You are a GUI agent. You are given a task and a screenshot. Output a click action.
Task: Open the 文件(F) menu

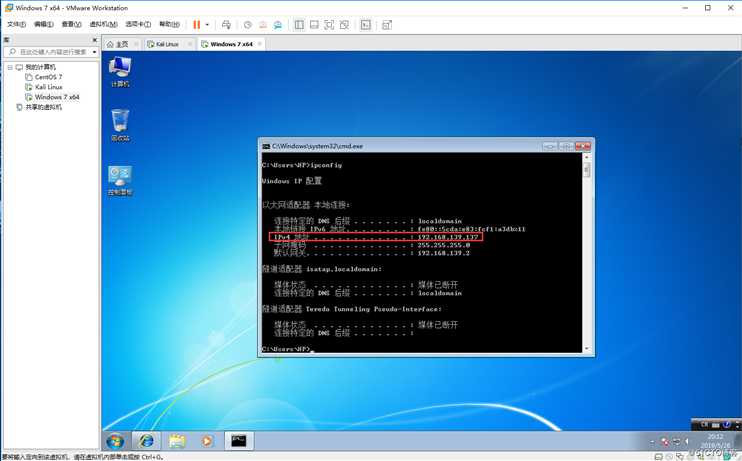click(17, 24)
